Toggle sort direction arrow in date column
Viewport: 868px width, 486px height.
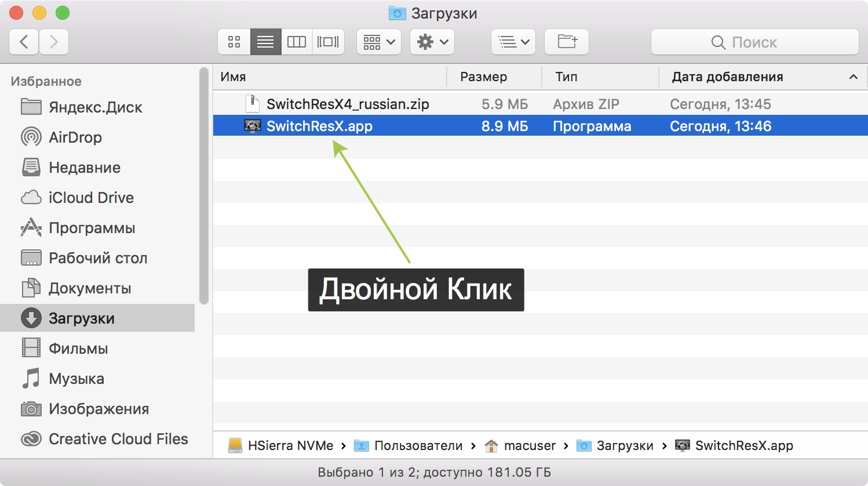pos(853,77)
